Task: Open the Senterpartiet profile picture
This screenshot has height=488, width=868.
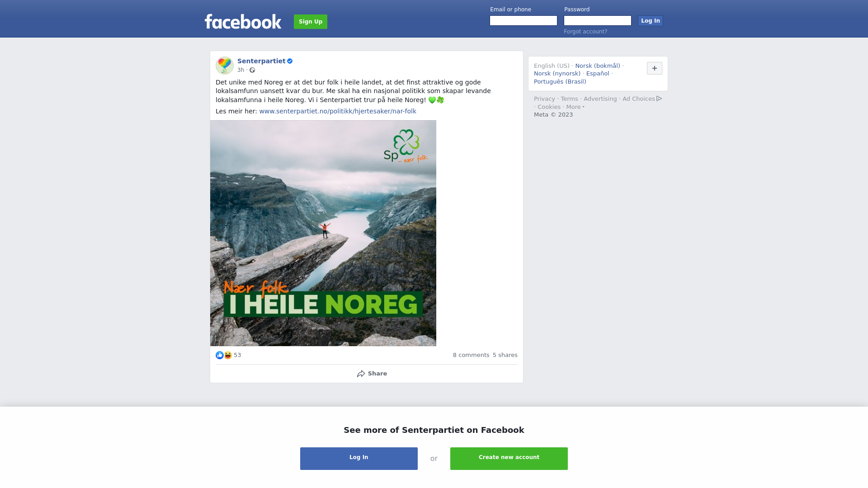Action: [225, 66]
